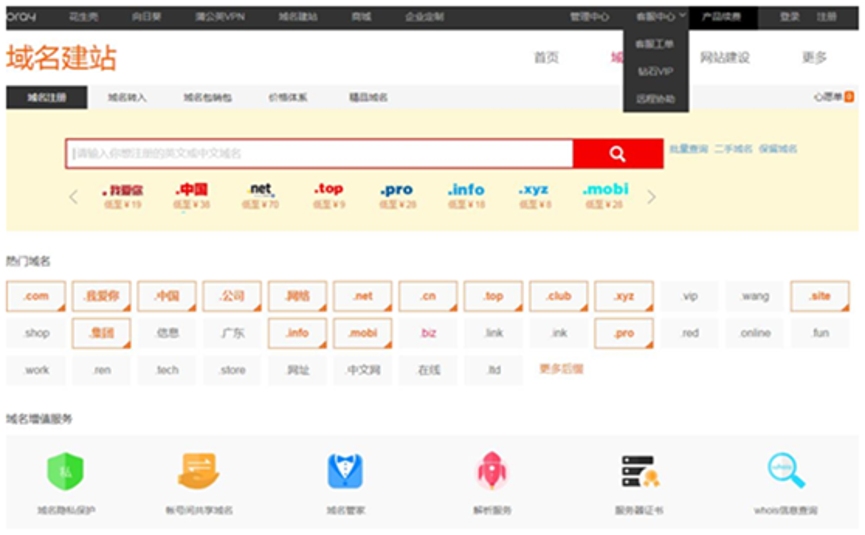
Task: Click the Oray logo in the top bar
Action: click(21, 17)
